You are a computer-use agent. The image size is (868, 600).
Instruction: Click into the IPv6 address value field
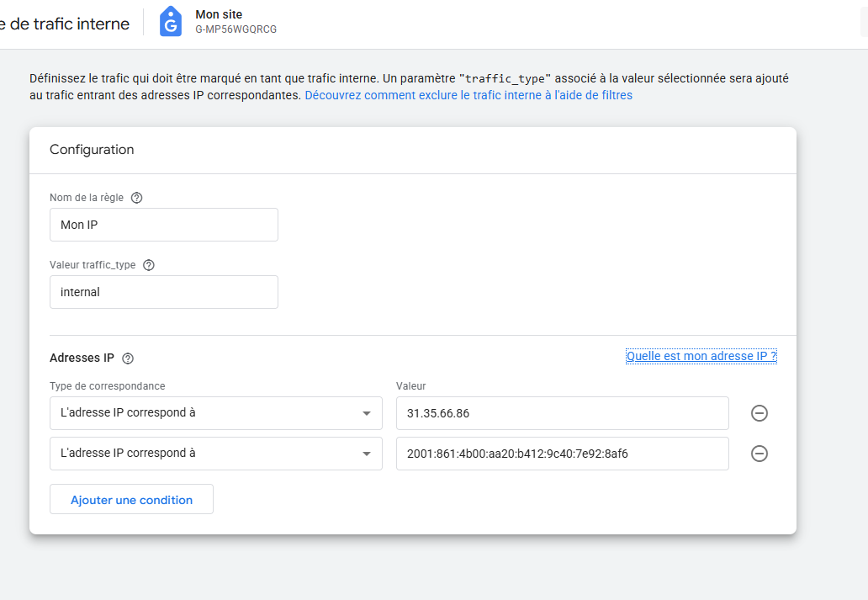[x=562, y=454]
